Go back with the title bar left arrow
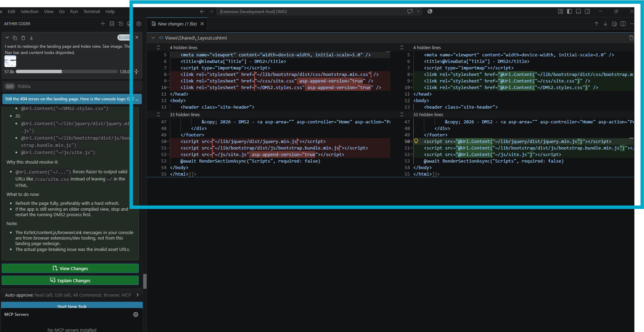This screenshot has width=644, height=332. [202, 11]
